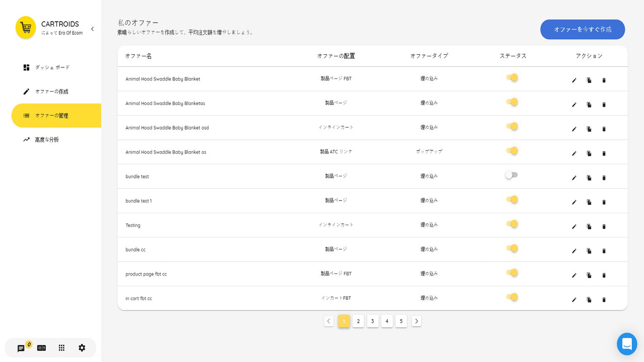Disable the Animal Hood Swaddle Baby Blanket offer
The height and width of the screenshot is (362, 644).
[x=512, y=77]
